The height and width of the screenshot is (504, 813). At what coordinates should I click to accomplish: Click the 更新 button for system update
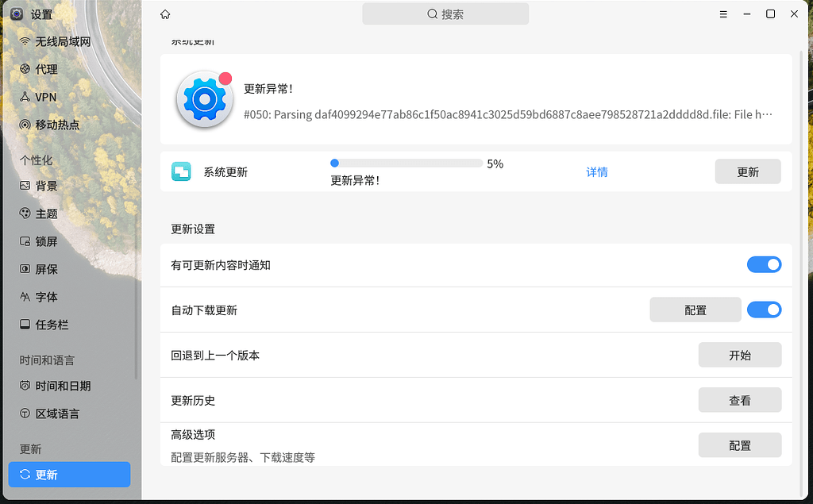click(748, 171)
